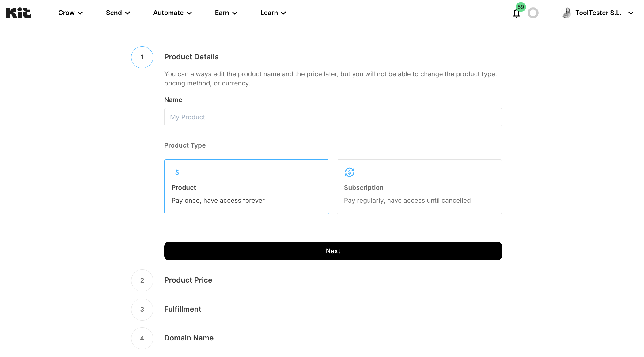Click the recurring Subscription icon
This screenshot has width=644, height=357.
350,172
